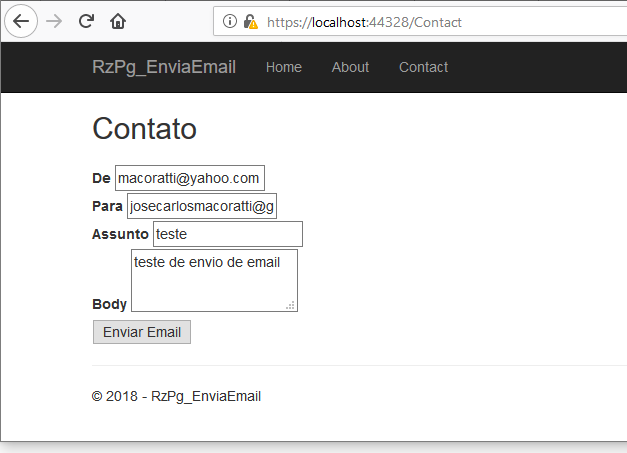
Task: Click the 2018 RzPg_EnviaEmail footer text
Action: coord(176,396)
